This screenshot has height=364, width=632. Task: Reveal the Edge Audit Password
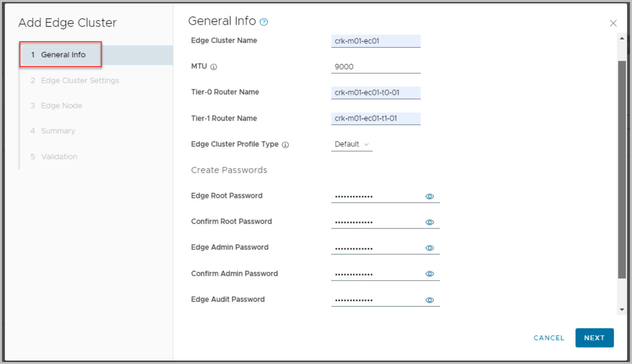pyautogui.click(x=430, y=300)
